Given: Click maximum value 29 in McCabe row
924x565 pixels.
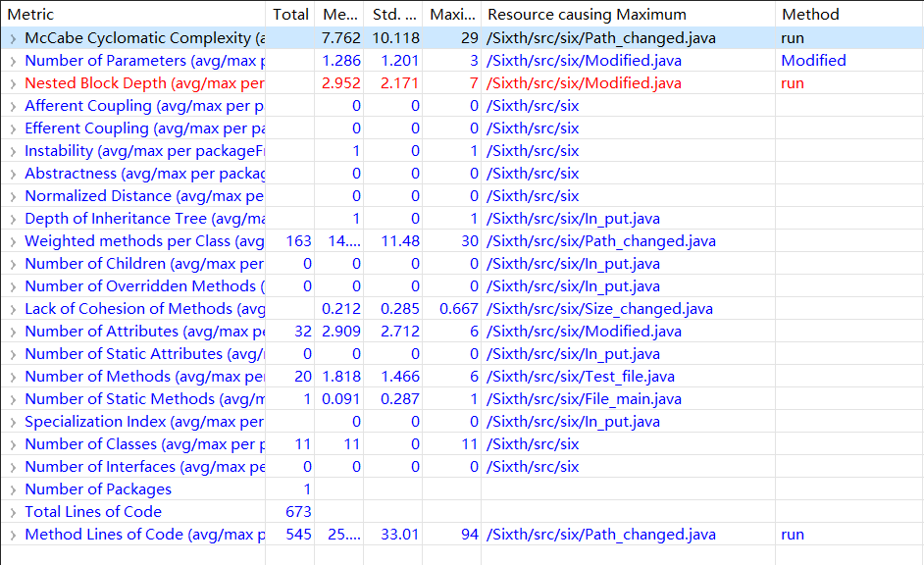Looking at the screenshot, I should click(470, 38).
